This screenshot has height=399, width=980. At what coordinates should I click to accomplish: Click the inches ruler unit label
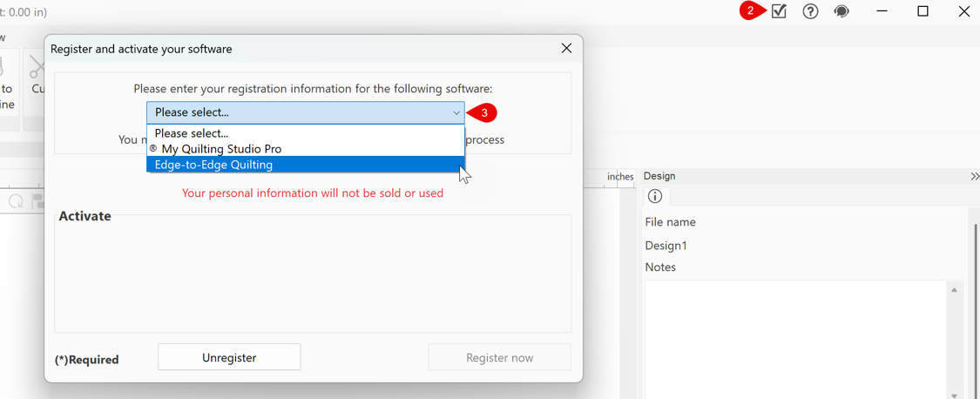[620, 177]
